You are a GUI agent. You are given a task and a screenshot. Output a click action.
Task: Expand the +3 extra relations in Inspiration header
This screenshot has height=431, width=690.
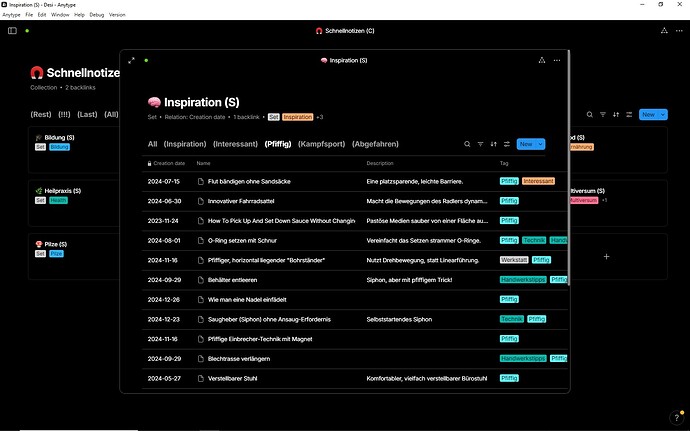[319, 117]
